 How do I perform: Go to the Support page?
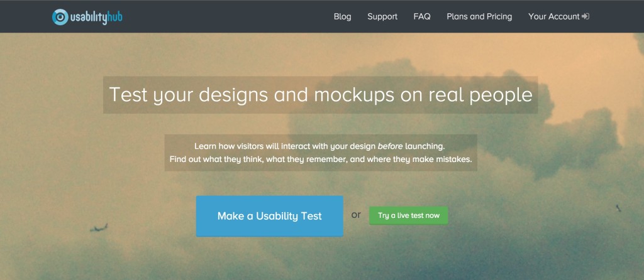[x=382, y=17]
